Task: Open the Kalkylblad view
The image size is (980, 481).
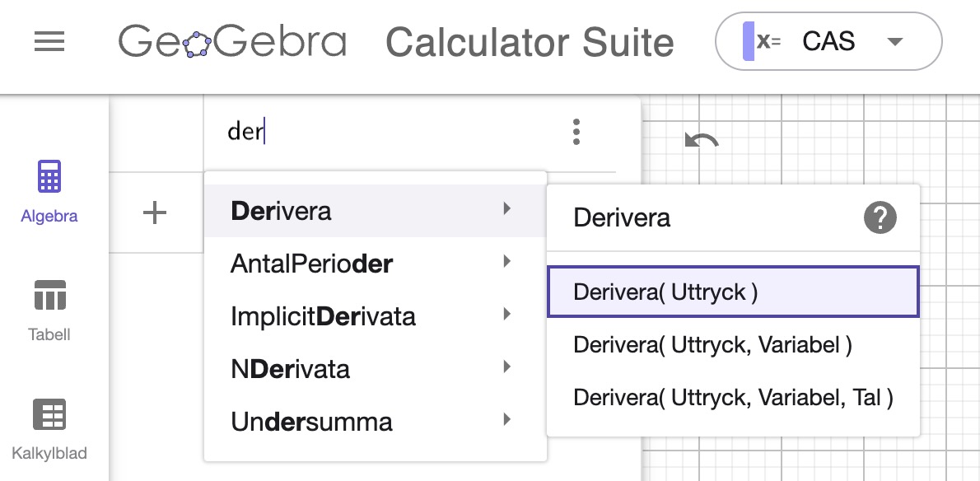Action: [49, 428]
